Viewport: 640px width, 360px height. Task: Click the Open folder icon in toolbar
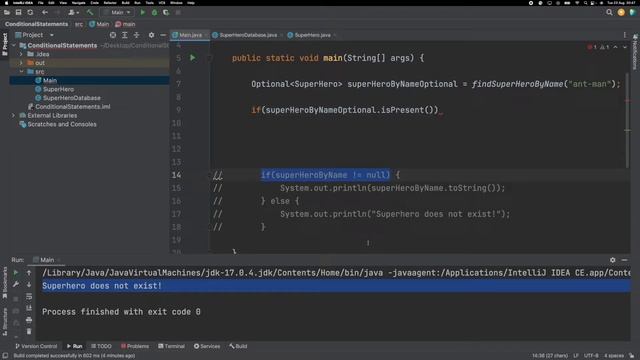point(7,13)
